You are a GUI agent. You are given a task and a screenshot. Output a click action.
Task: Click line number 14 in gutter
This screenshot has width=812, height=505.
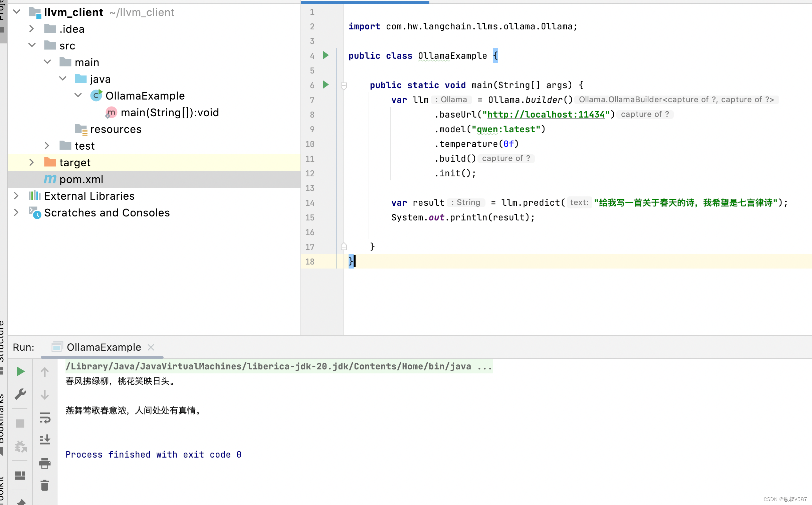click(310, 203)
